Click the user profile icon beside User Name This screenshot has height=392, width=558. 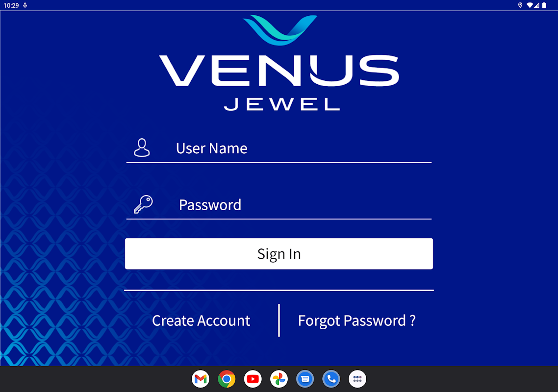[142, 147]
